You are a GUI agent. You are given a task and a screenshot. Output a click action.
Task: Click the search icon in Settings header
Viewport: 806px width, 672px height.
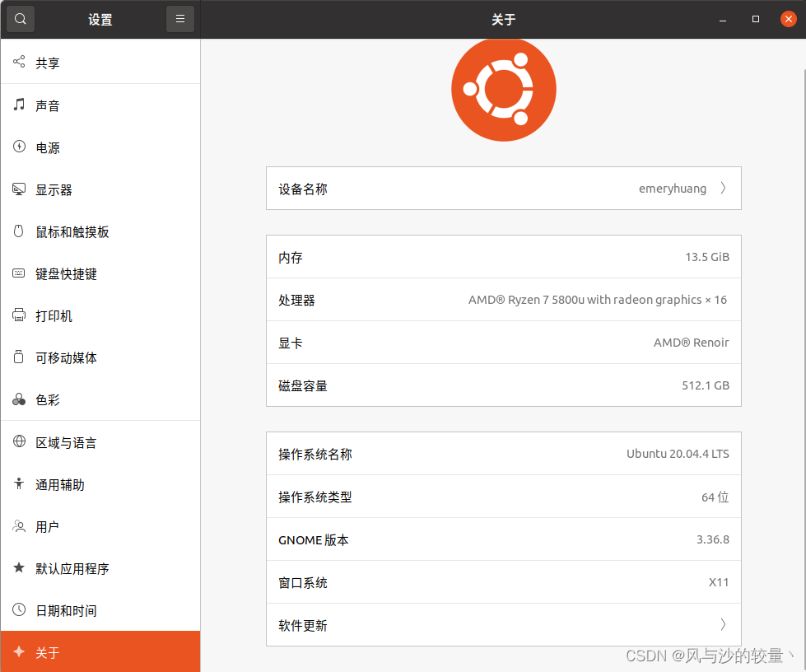click(x=20, y=19)
